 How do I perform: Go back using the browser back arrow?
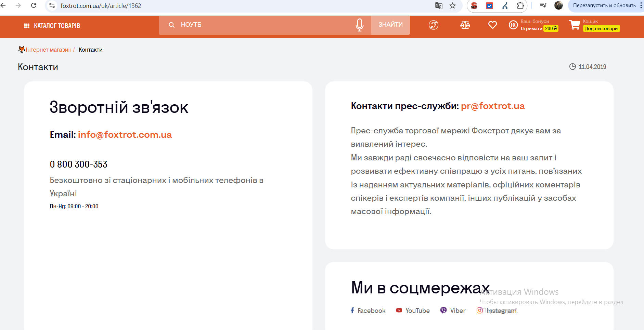point(3,5)
